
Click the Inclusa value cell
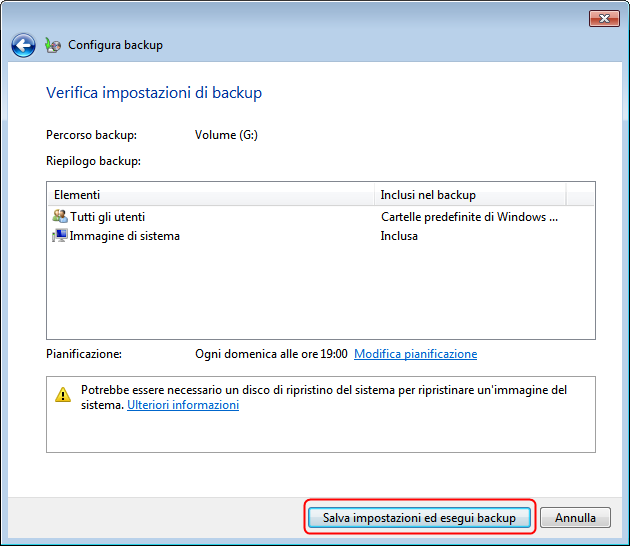tap(399, 236)
